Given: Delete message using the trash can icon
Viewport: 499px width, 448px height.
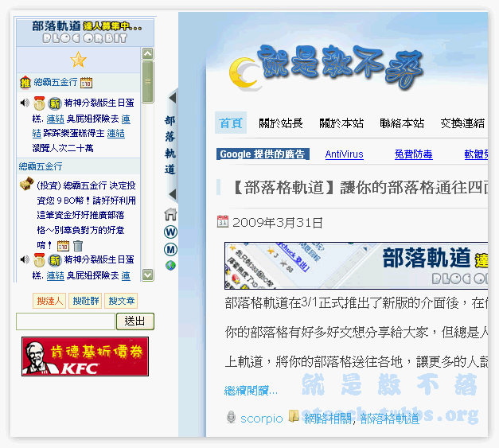Looking at the screenshot, I should point(78,246).
